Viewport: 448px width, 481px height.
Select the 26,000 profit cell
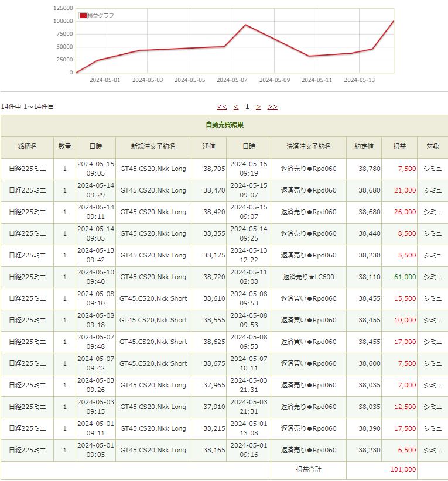click(399, 212)
